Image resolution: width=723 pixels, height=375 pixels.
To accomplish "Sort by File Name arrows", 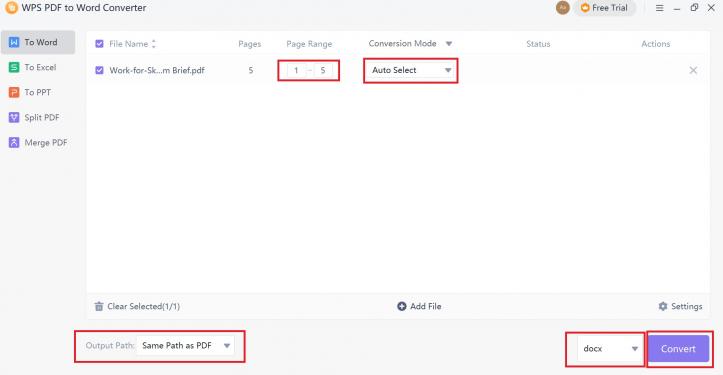I will pos(154,44).
